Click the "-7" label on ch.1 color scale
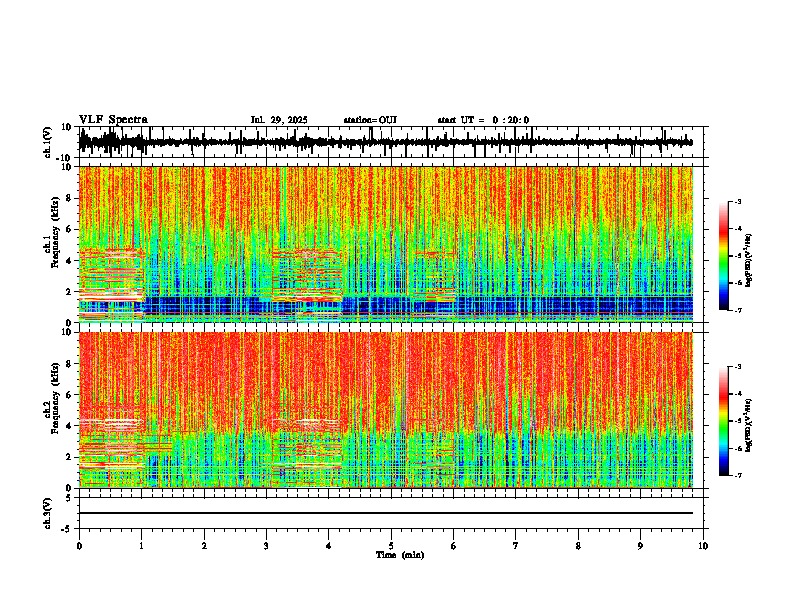792x612 pixels. point(737,310)
